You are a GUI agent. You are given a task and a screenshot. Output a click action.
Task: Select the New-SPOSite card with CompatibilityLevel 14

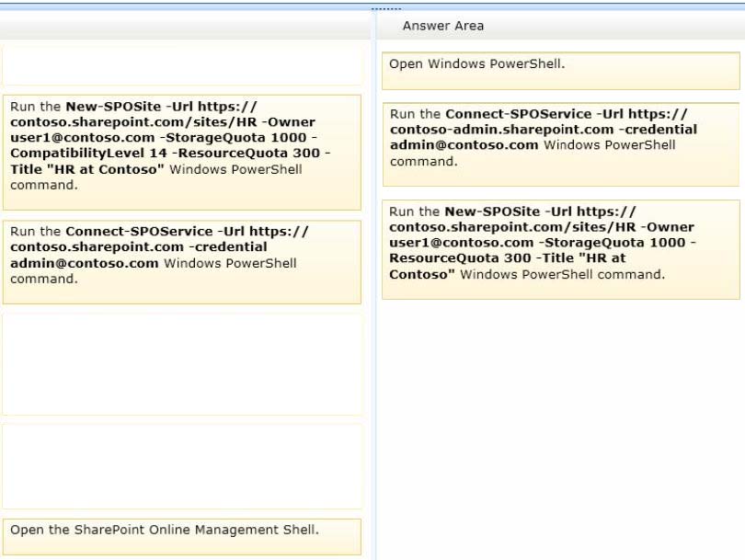tap(182, 153)
